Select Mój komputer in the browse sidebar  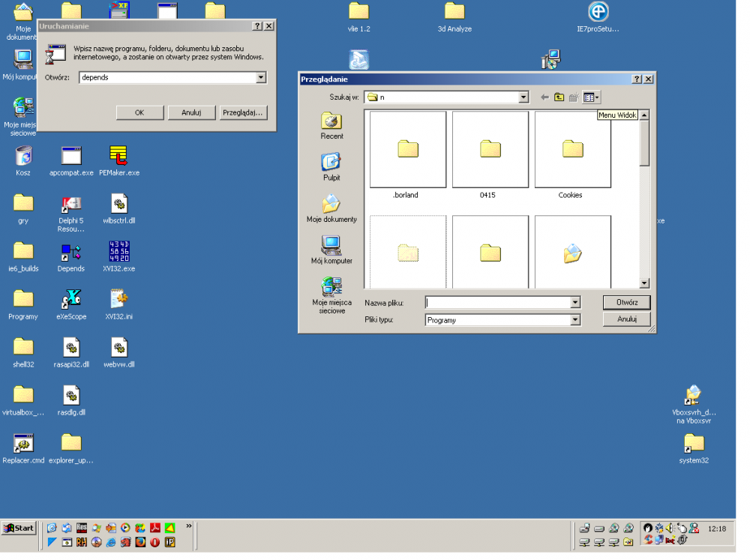(x=331, y=251)
